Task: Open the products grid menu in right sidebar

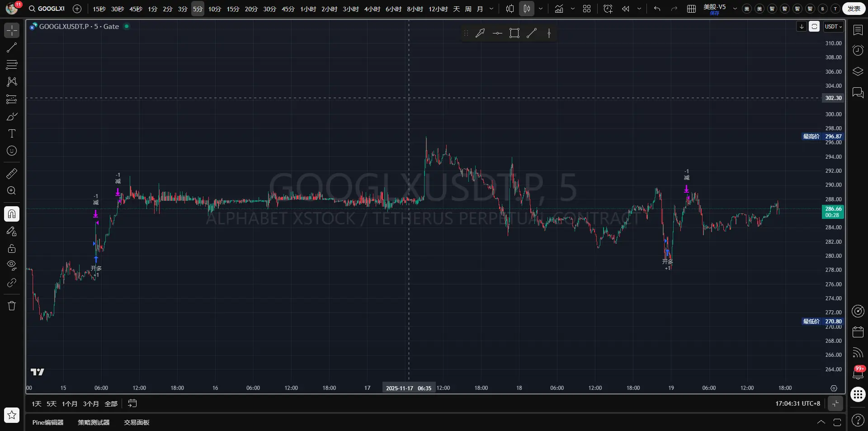Action: 858,394
